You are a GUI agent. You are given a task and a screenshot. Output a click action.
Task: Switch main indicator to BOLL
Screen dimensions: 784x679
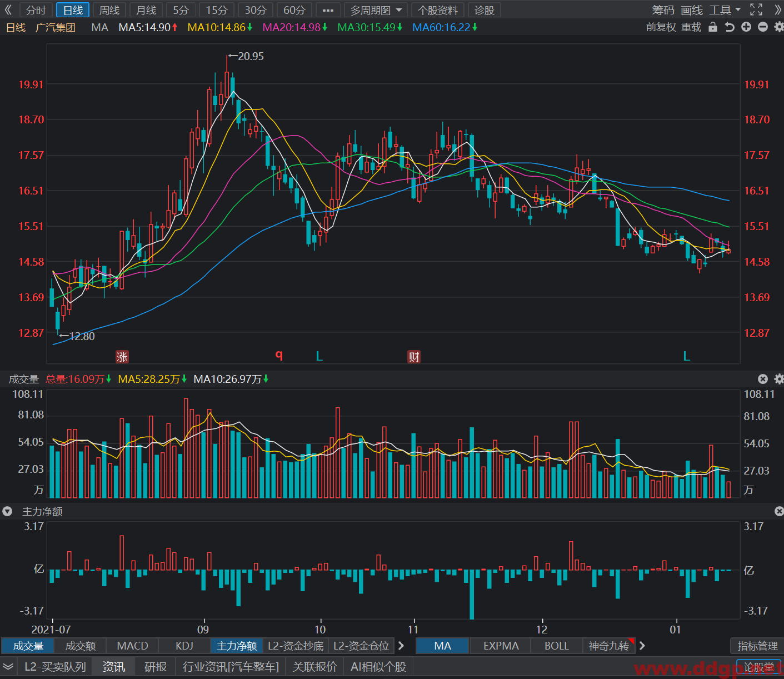pyautogui.click(x=556, y=646)
